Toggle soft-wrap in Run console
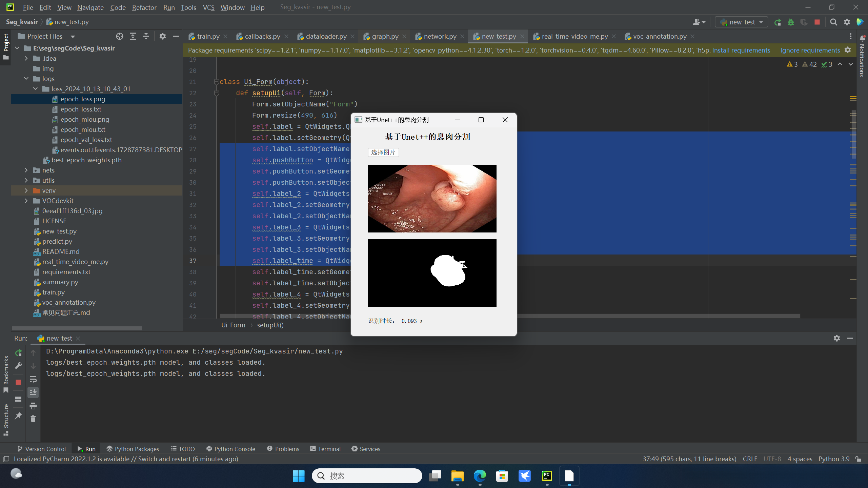 (33, 379)
